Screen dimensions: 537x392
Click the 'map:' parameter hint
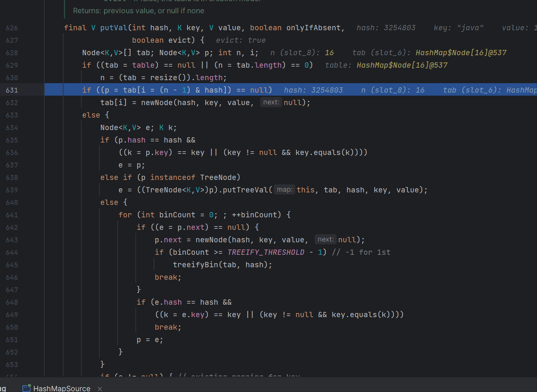click(x=284, y=189)
